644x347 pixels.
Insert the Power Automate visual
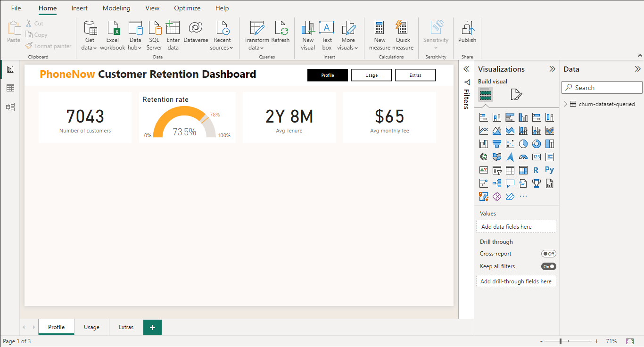coord(510,196)
